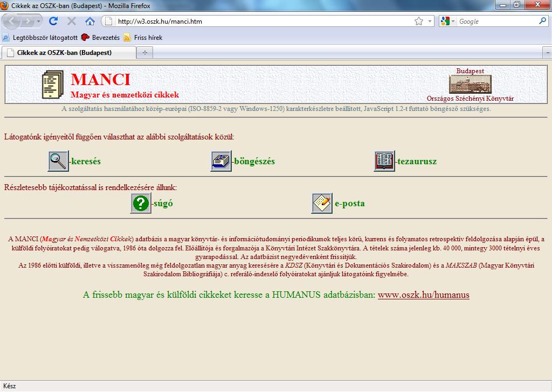Open www.oszk.hu/humanus link

424,295
